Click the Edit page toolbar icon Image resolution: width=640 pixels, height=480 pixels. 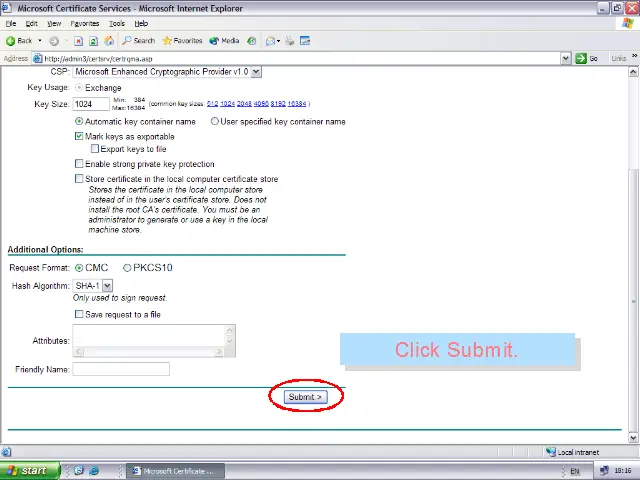(305, 41)
